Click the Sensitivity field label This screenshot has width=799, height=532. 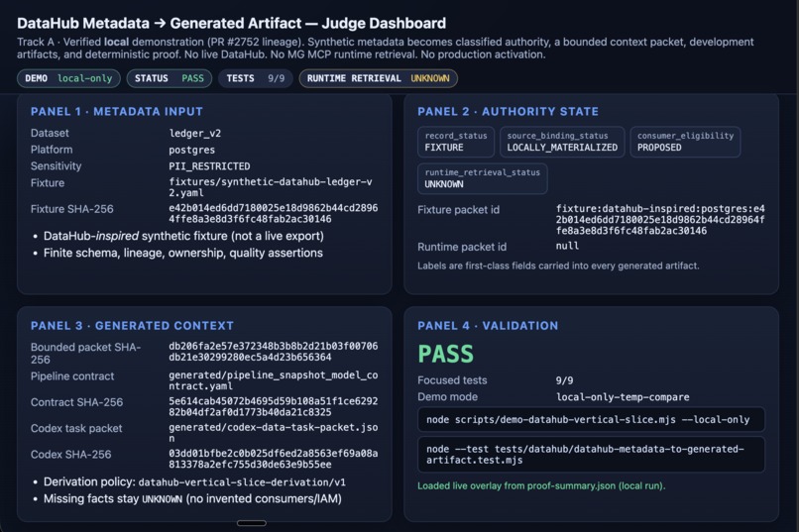point(56,166)
